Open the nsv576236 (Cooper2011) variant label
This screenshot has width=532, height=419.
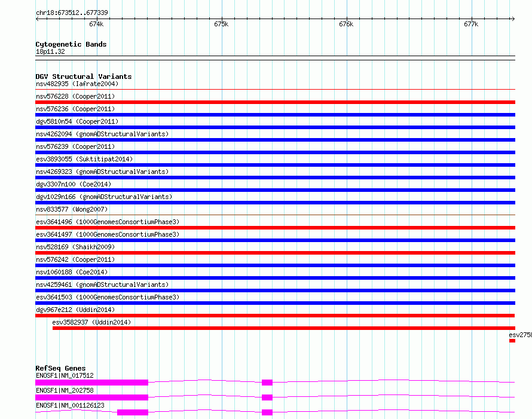75,109
